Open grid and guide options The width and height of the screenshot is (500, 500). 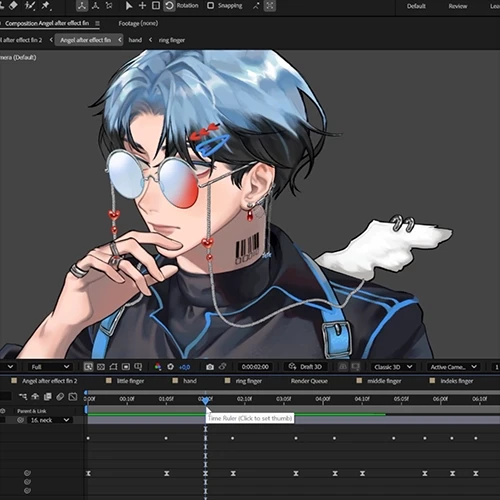tap(138, 367)
